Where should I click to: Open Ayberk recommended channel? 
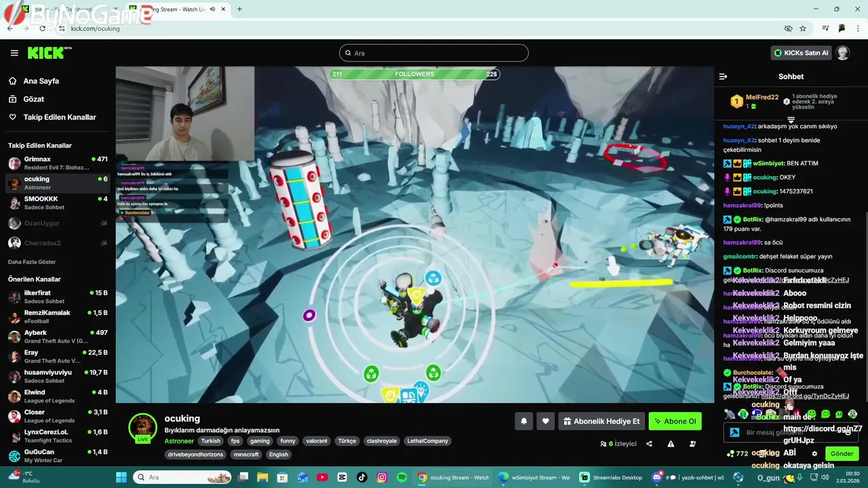58,337
